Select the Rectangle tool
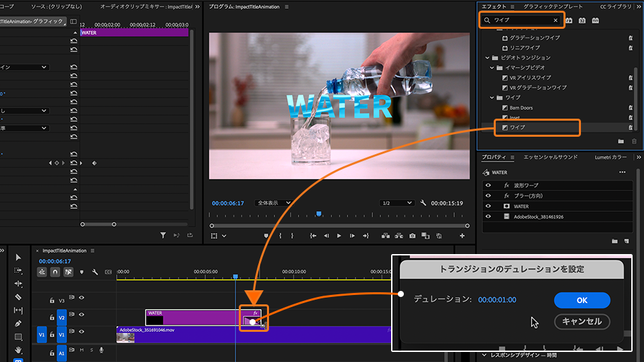This screenshot has width=644, height=362. [18, 337]
